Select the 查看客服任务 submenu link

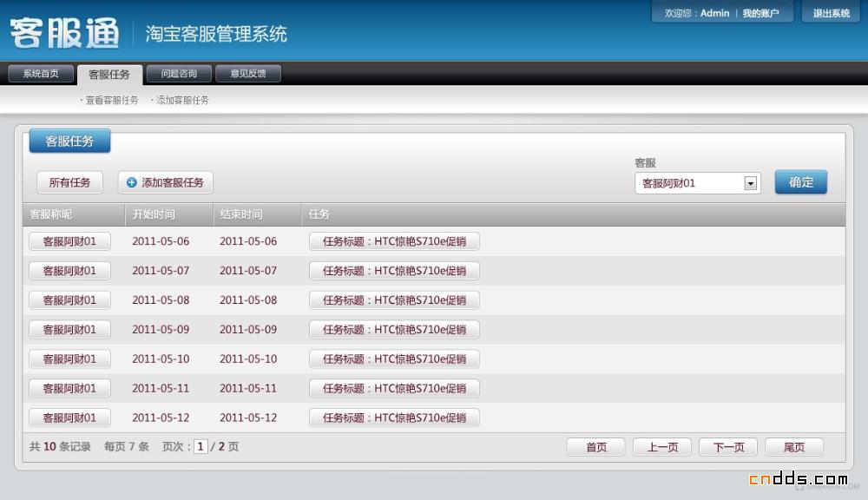click(x=111, y=100)
